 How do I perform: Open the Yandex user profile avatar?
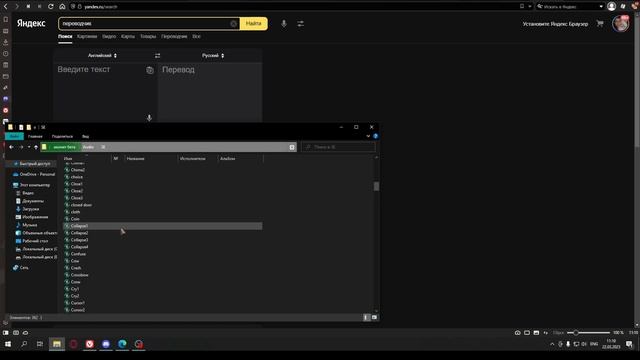tap(620, 24)
